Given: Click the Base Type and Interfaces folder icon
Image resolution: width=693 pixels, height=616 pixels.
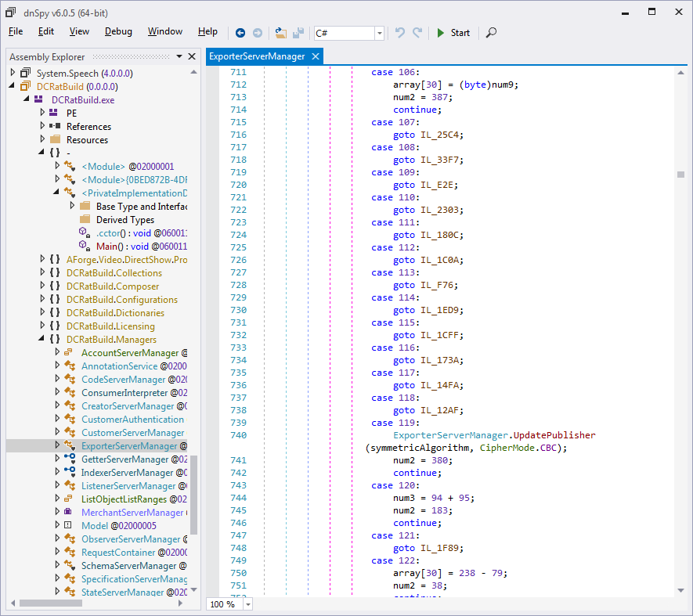Looking at the screenshot, I should coord(85,206).
